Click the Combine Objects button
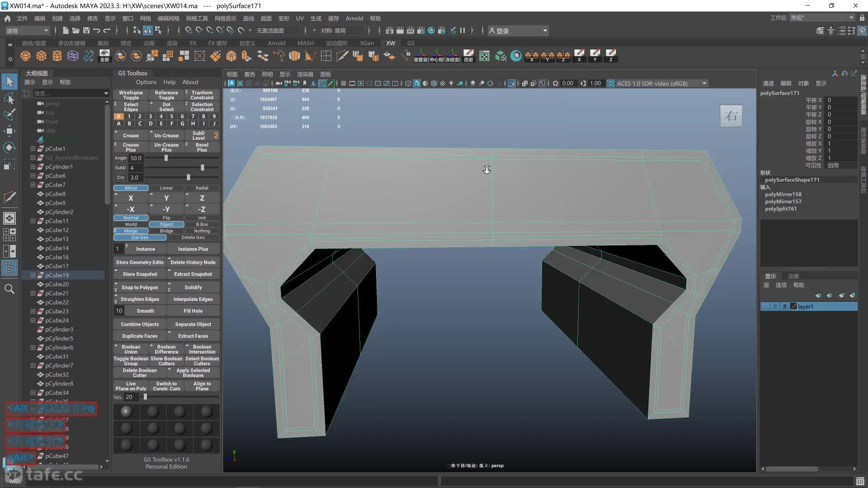868x488 pixels. point(140,324)
